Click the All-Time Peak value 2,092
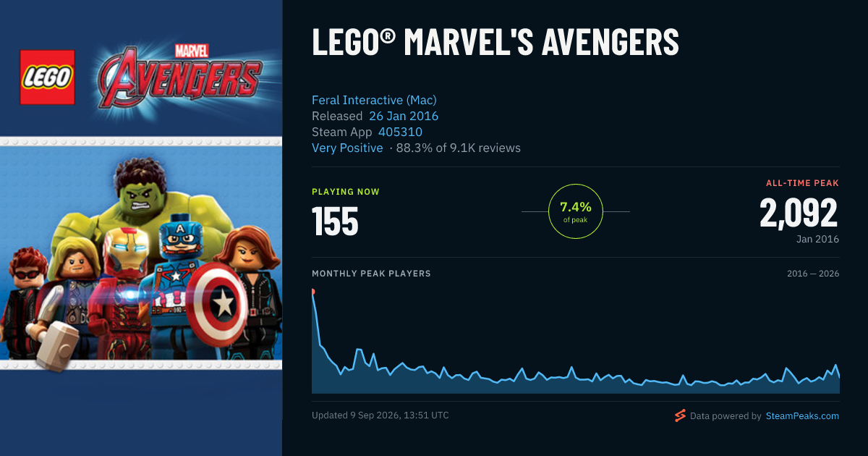This screenshot has height=456, width=868. click(799, 213)
